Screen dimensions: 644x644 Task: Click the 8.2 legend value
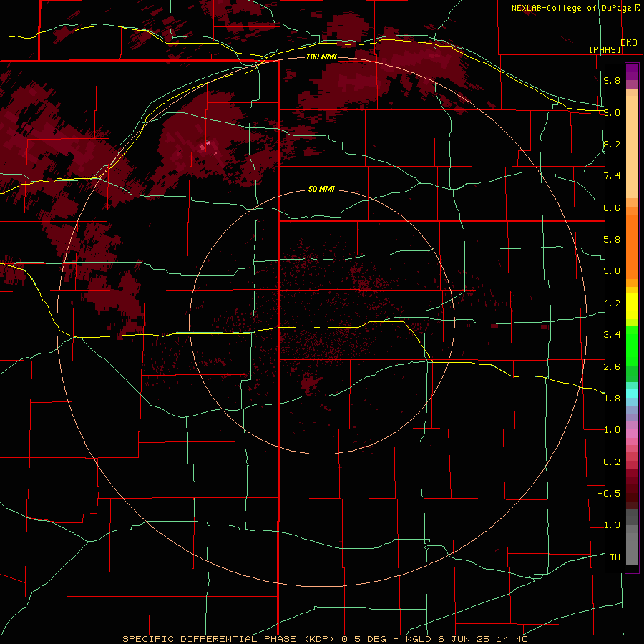tap(612, 144)
